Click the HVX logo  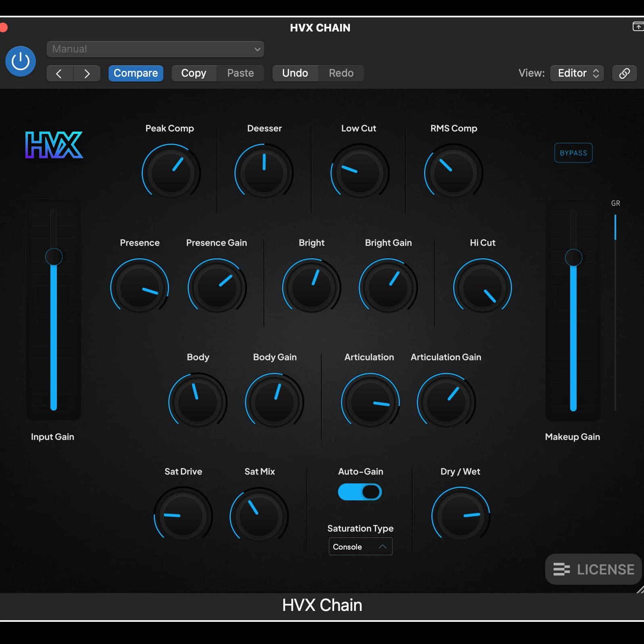click(x=54, y=145)
